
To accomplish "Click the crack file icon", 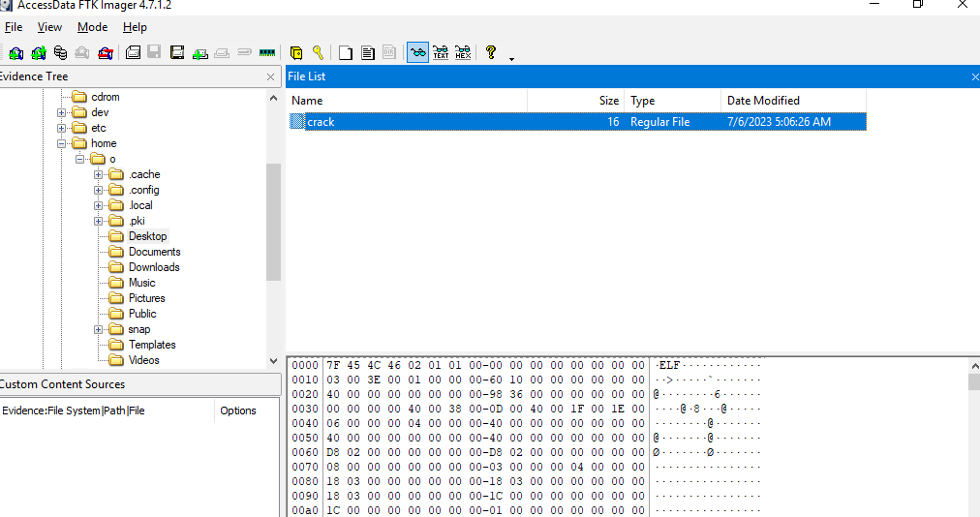I will [297, 122].
